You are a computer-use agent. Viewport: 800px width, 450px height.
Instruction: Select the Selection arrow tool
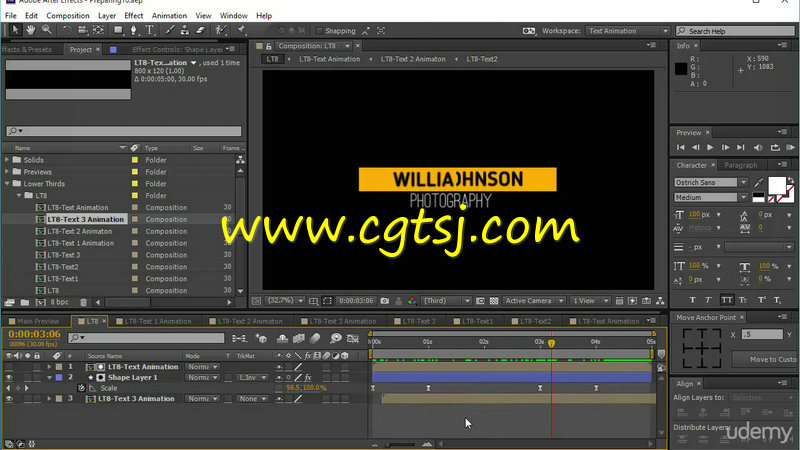click(15, 30)
